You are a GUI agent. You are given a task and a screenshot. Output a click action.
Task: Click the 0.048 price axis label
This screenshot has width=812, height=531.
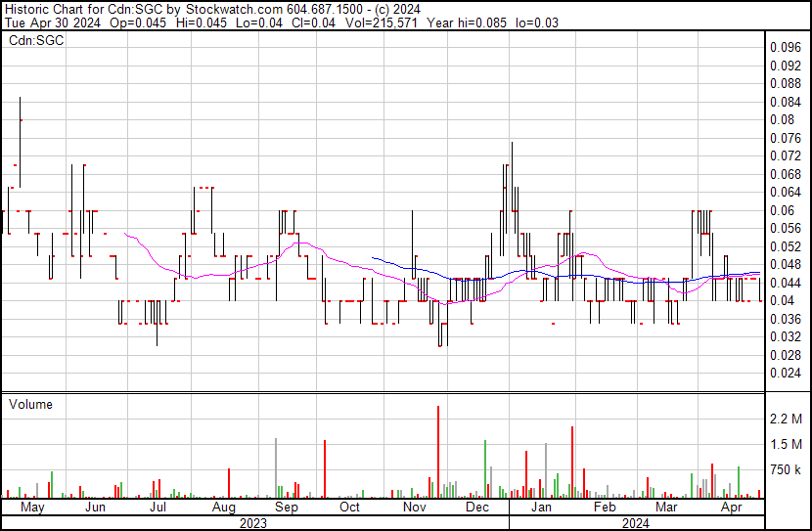click(786, 264)
